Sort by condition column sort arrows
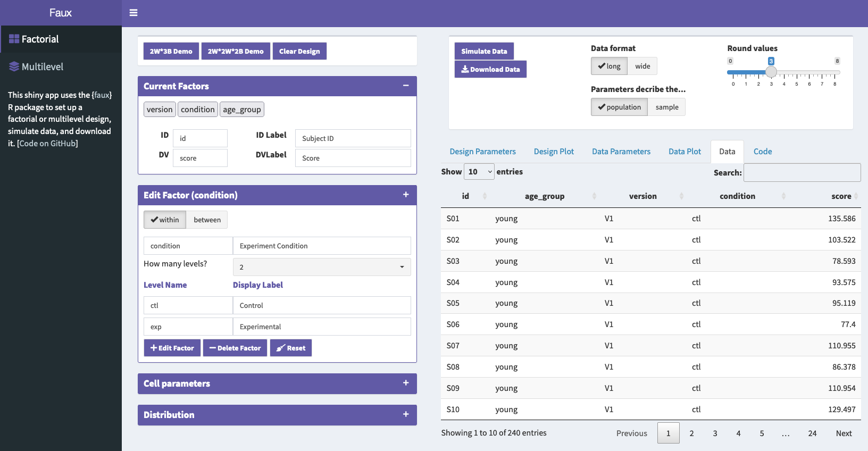The image size is (868, 451). pyautogui.click(x=783, y=196)
